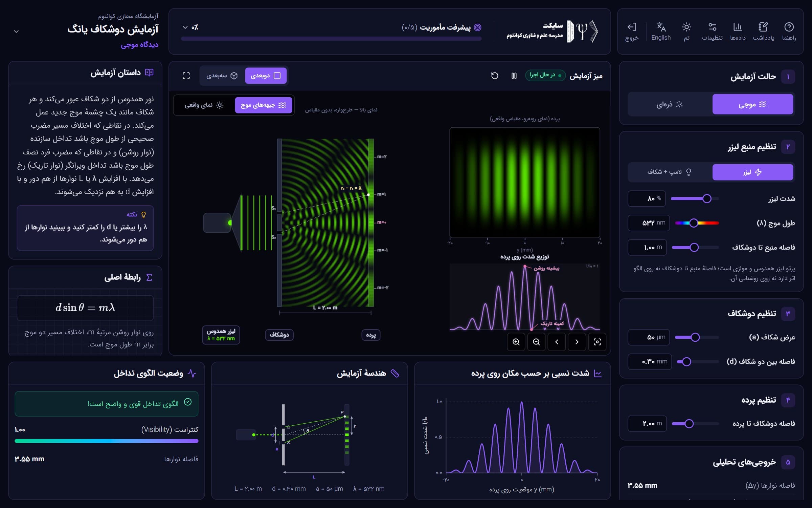Switch language to English
Screen dimensions: 812x508
click(661, 31)
